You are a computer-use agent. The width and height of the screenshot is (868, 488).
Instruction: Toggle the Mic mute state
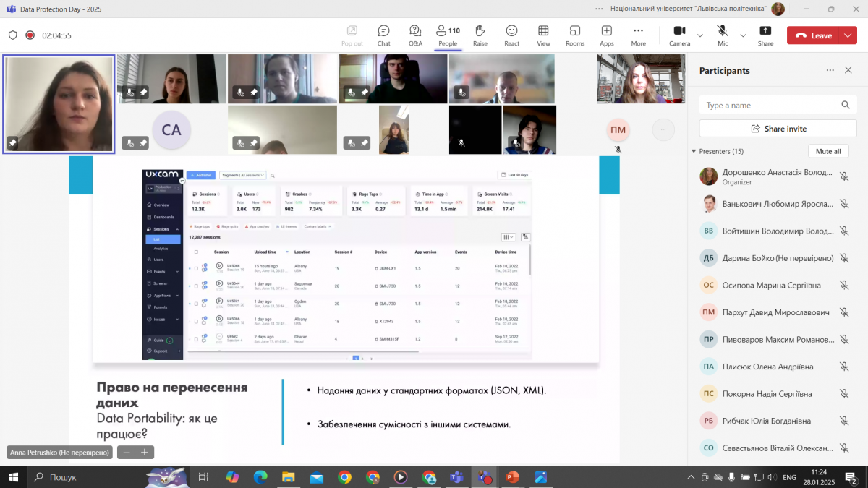pyautogui.click(x=723, y=35)
